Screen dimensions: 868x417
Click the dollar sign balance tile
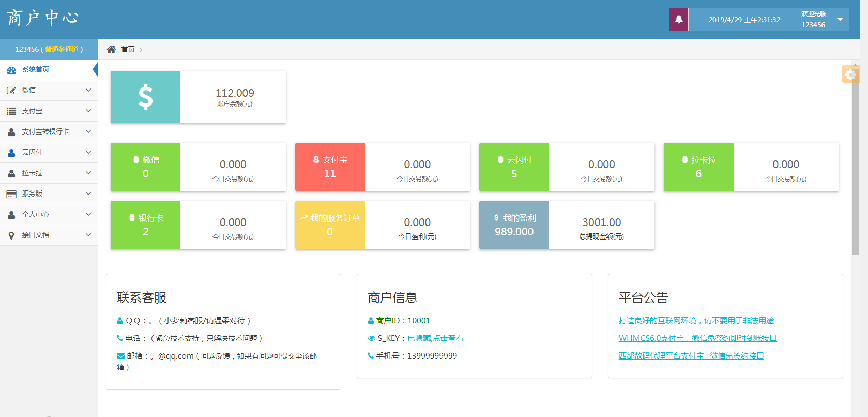[x=145, y=97]
